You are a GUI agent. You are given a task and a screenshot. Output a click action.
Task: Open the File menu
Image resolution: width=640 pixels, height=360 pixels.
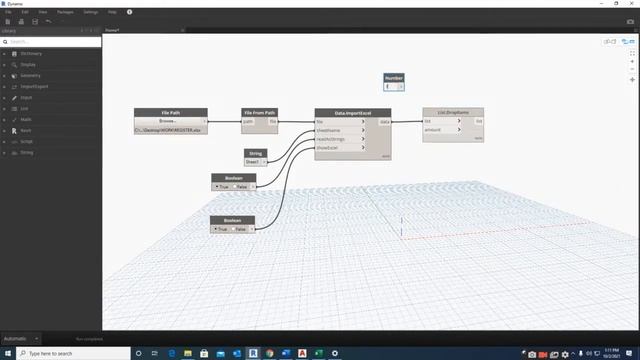click(x=8, y=12)
